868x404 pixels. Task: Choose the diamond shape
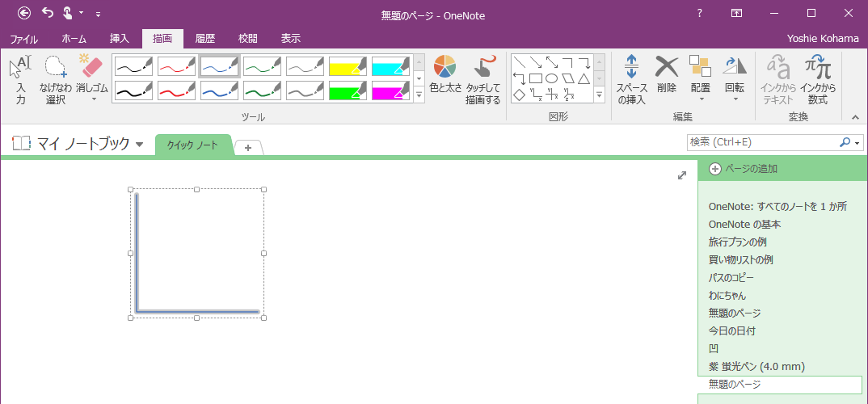click(x=519, y=95)
